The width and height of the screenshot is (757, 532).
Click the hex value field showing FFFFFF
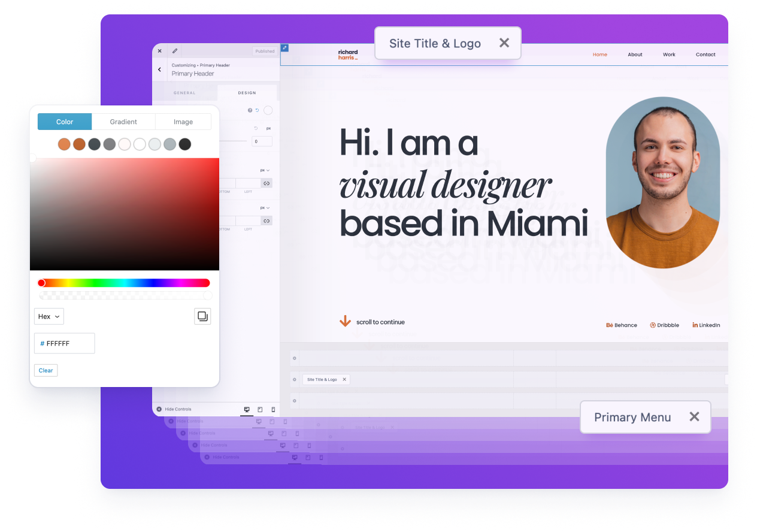tap(65, 343)
